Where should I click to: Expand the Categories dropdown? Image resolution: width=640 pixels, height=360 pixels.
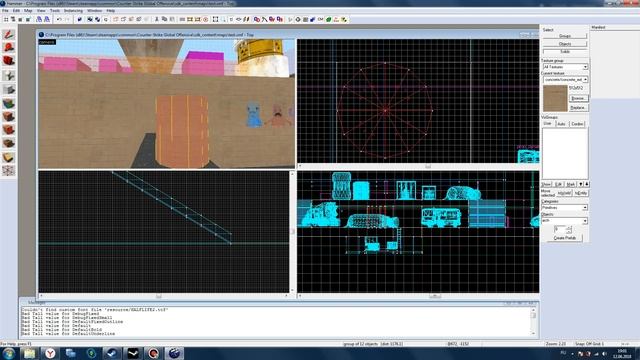coord(564,207)
